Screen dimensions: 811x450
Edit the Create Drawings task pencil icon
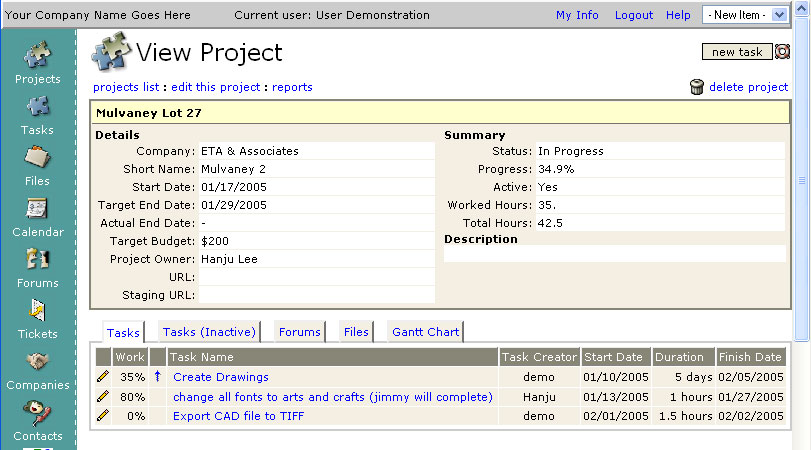[103, 377]
